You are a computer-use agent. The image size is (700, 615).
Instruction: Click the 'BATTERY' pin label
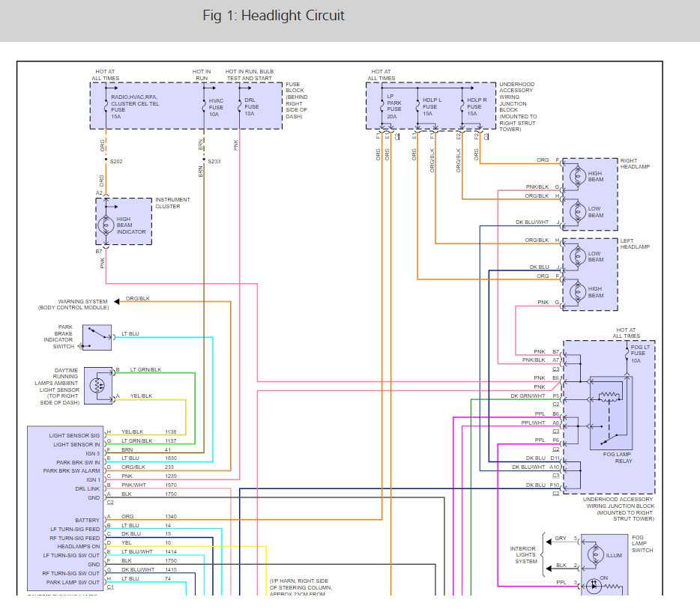[x=88, y=521]
